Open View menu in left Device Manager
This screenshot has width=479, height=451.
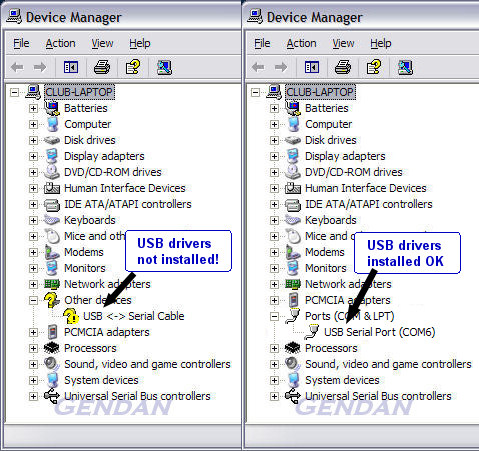103,43
